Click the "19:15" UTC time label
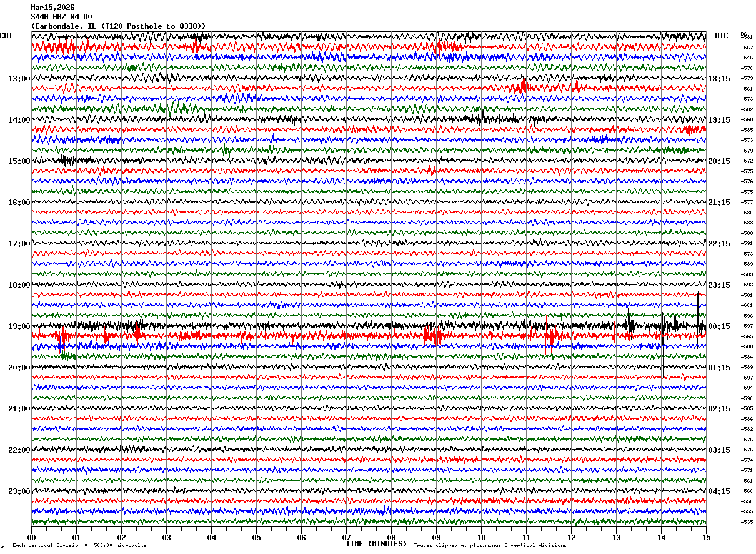Image resolution: width=756 pixels, height=554 pixels. click(719, 120)
